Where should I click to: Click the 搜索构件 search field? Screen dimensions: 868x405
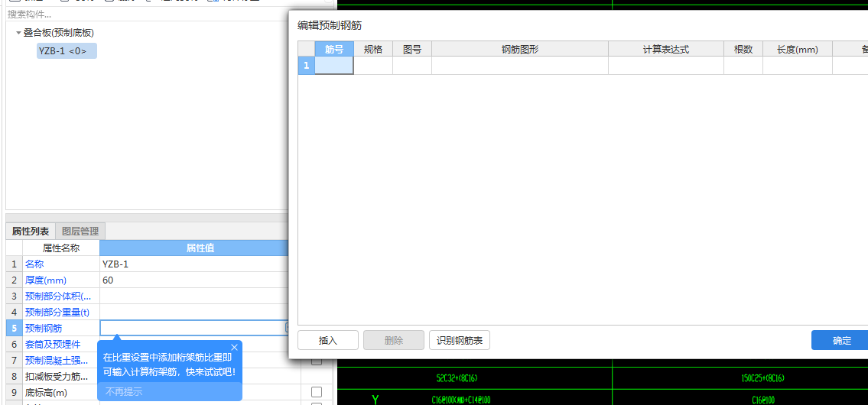pos(147,15)
